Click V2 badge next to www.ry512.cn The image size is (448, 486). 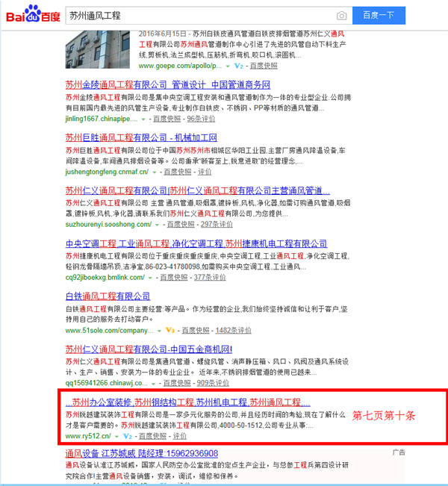[x=128, y=436]
